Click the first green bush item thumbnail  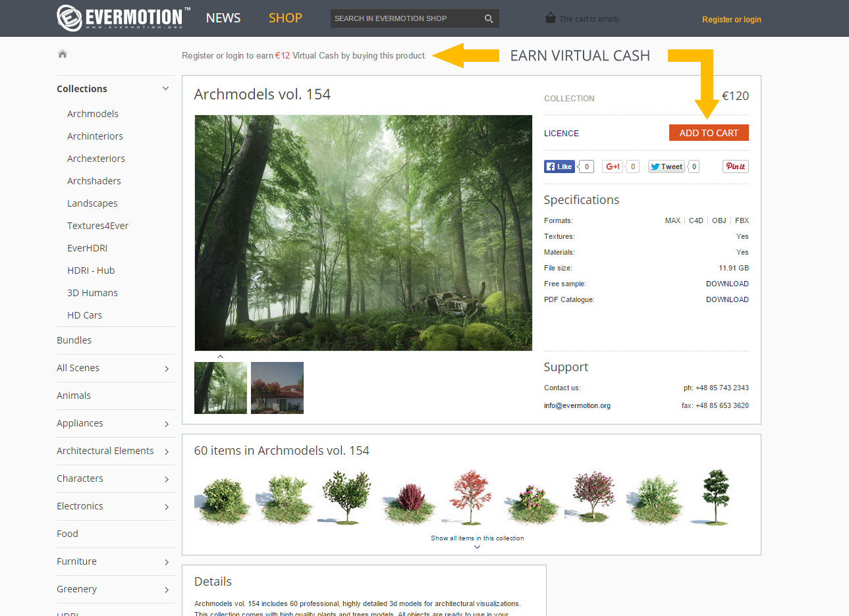pyautogui.click(x=223, y=499)
